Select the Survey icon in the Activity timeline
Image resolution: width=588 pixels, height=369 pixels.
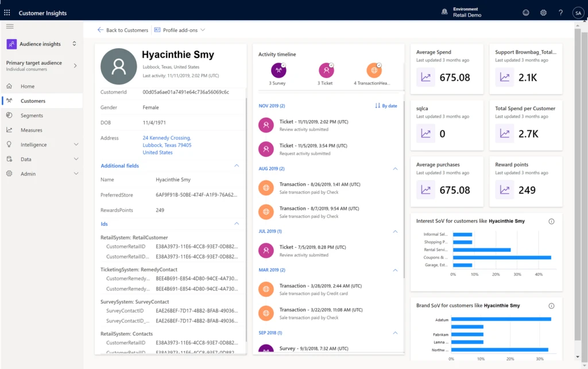coord(278,71)
